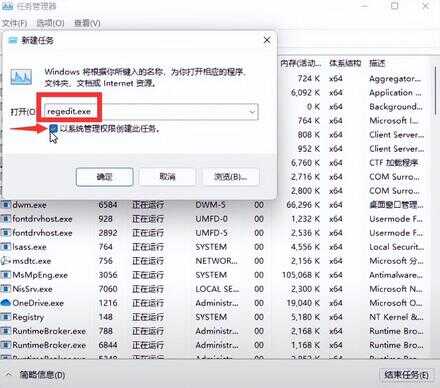440x388 pixels.
Task: Select the msdtc.exe process name
Action: (x=32, y=261)
